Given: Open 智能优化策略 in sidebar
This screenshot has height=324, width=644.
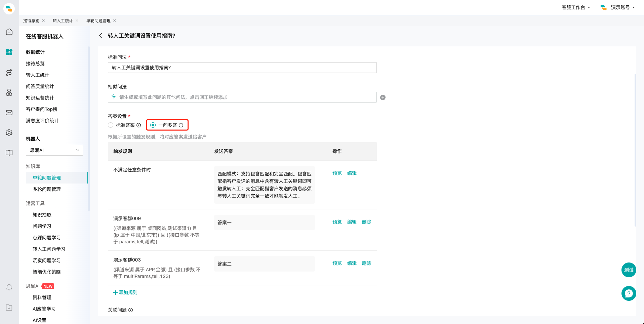Looking at the screenshot, I should pyautogui.click(x=47, y=272).
